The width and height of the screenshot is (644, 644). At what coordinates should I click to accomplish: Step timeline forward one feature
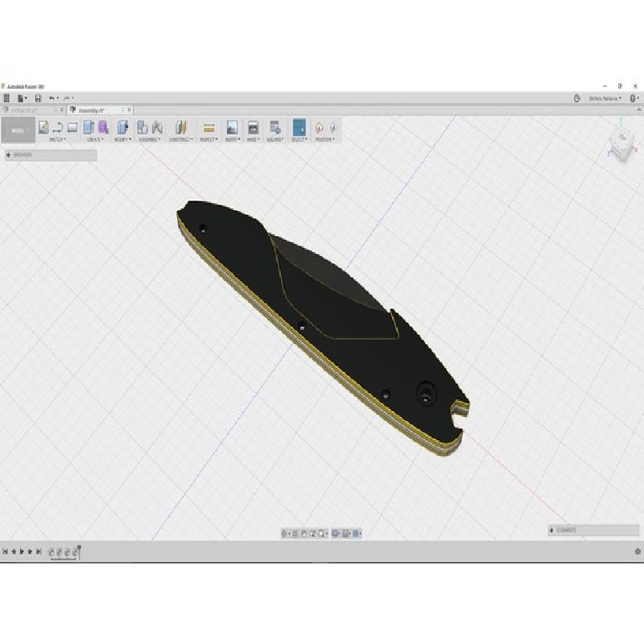click(x=30, y=551)
